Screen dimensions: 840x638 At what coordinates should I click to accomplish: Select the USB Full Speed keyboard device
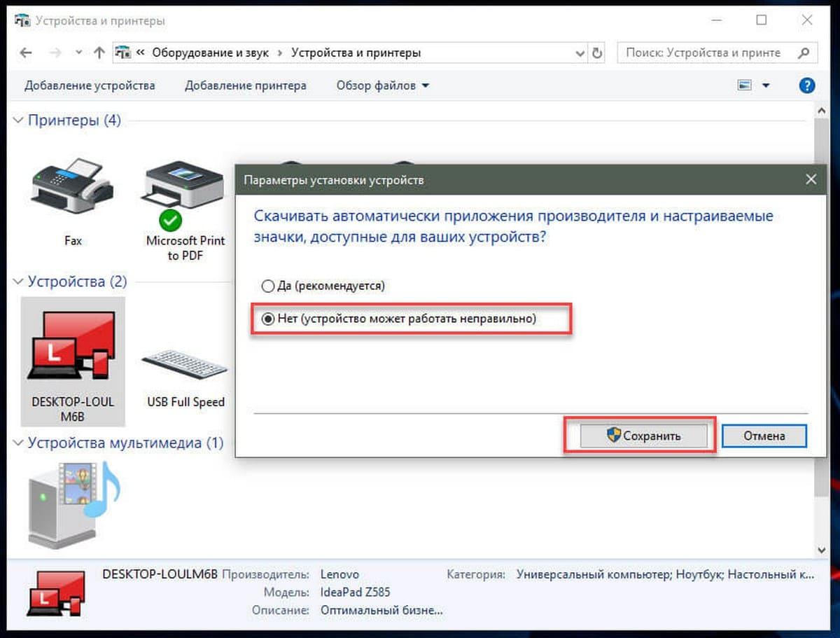click(x=185, y=364)
